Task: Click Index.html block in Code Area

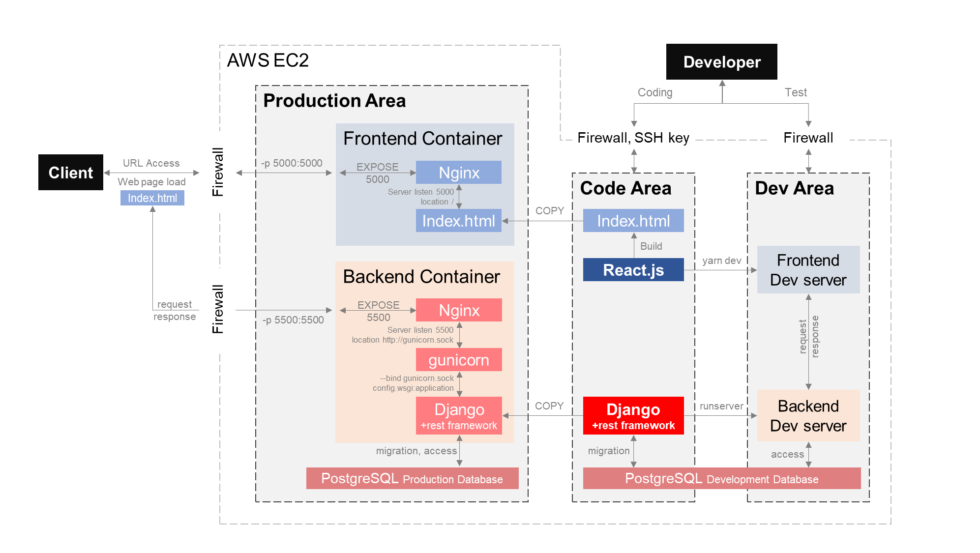Action: (633, 221)
